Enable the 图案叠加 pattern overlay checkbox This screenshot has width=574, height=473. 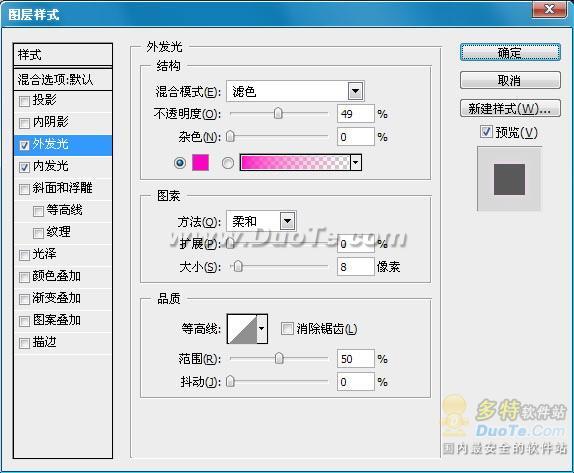click(x=24, y=321)
